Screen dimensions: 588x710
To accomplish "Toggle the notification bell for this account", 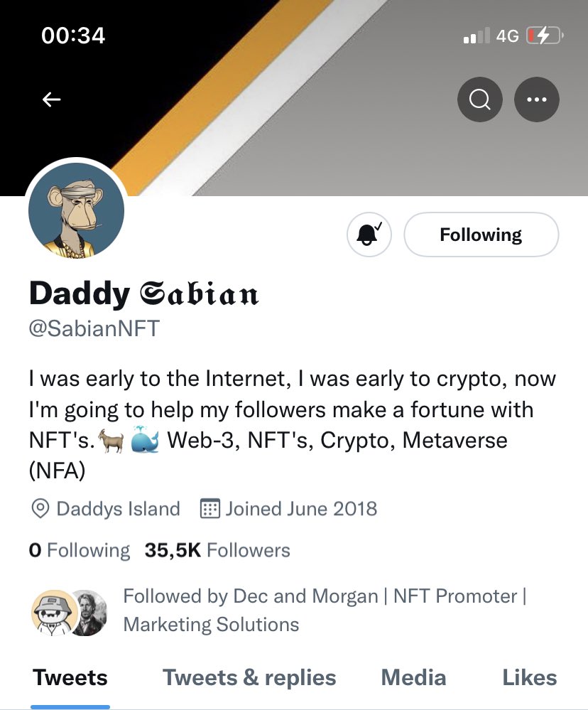I will point(369,235).
